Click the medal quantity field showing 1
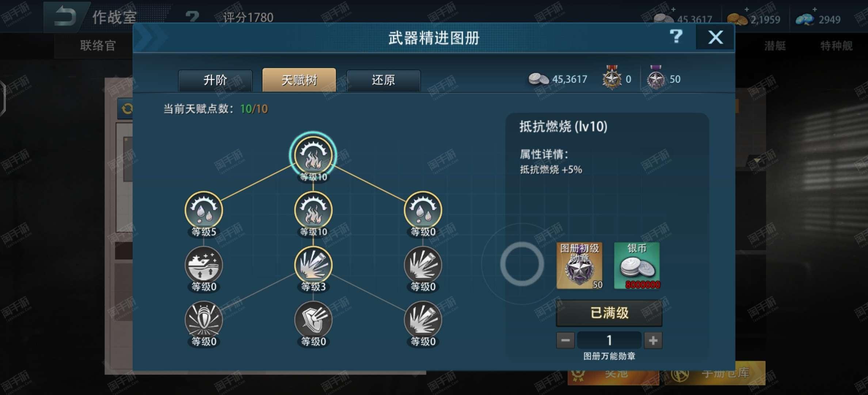The image size is (868, 395). point(609,341)
